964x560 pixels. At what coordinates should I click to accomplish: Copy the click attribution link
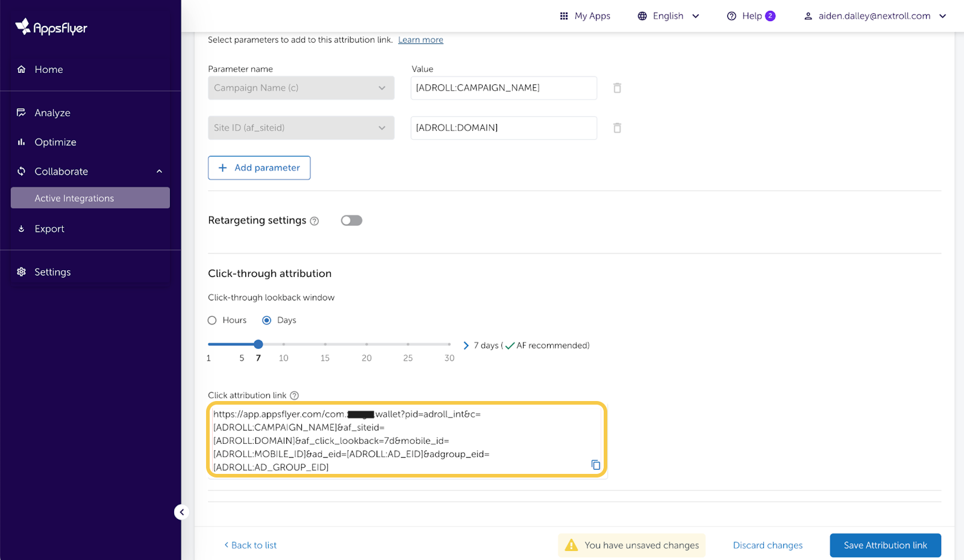(x=595, y=465)
